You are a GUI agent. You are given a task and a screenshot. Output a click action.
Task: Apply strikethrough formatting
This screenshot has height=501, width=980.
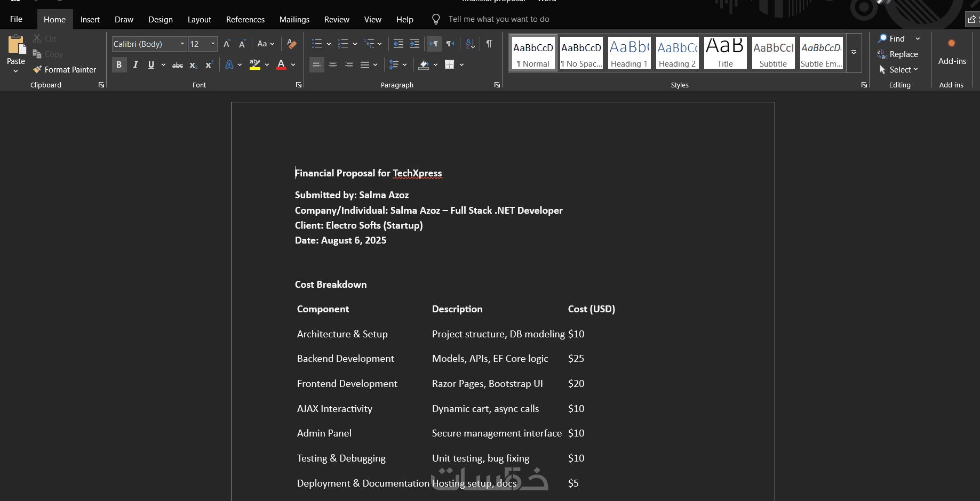178,65
